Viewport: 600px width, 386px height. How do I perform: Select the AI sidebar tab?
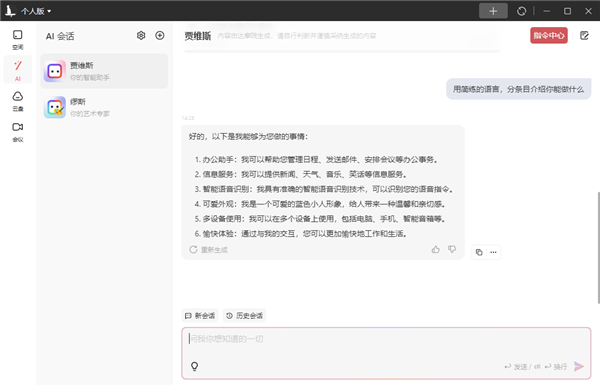coord(18,70)
